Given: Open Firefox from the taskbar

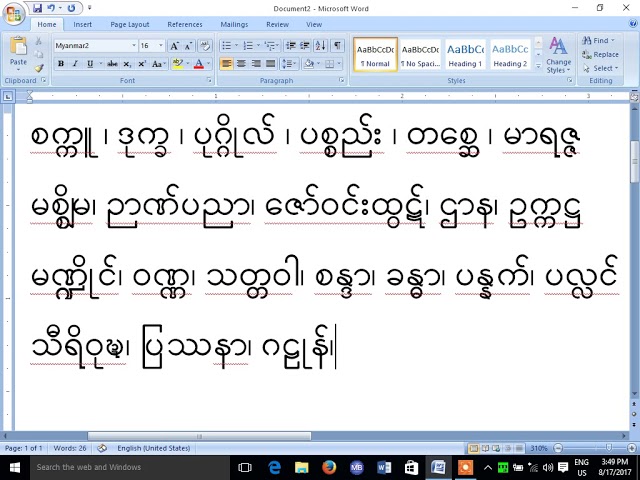Looking at the screenshot, I should coord(329,467).
